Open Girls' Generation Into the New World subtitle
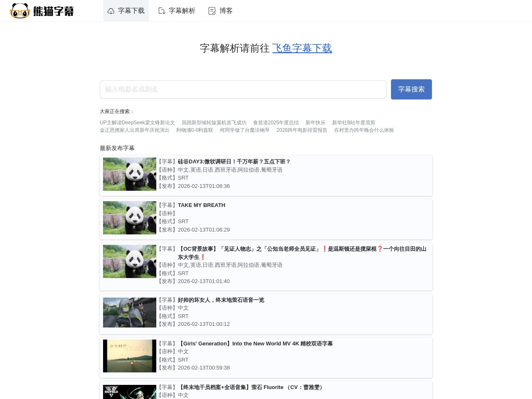 tap(255, 344)
